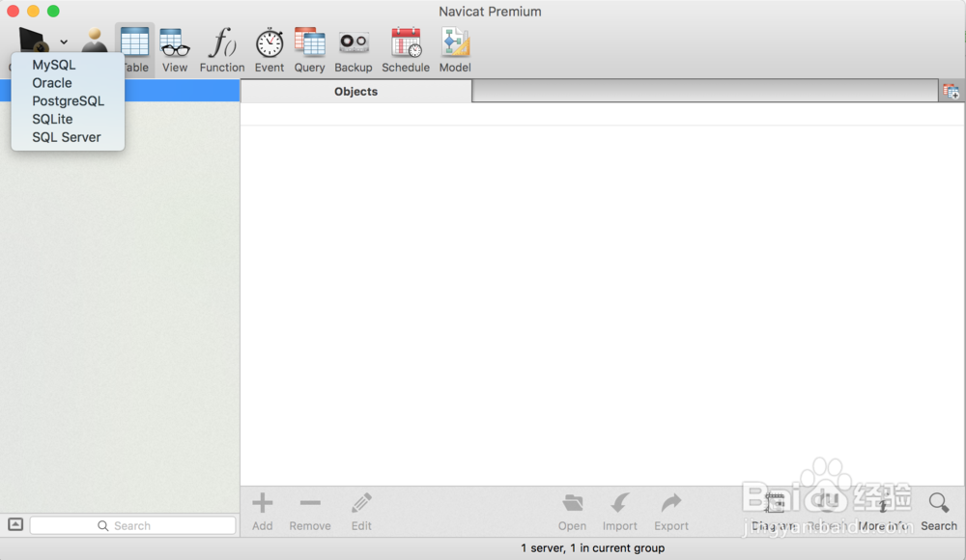This screenshot has width=966, height=560.
Task: Click the More info button
Action: (883, 512)
